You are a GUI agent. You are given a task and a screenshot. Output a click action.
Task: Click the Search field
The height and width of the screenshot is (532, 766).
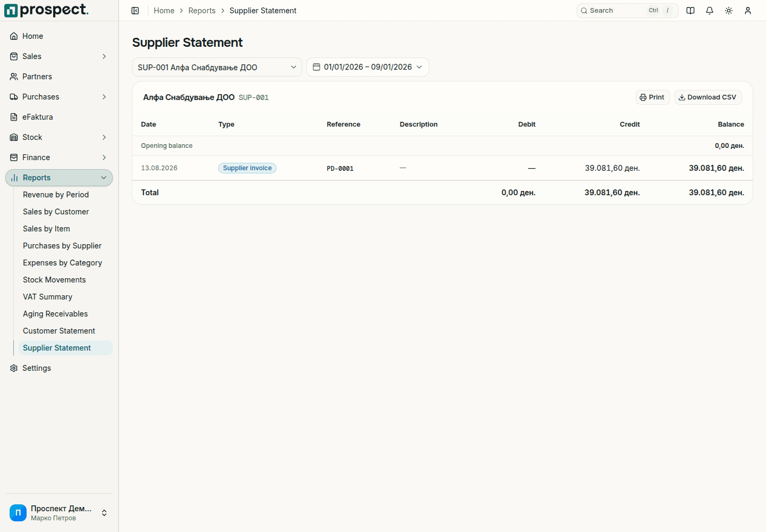[x=628, y=11]
